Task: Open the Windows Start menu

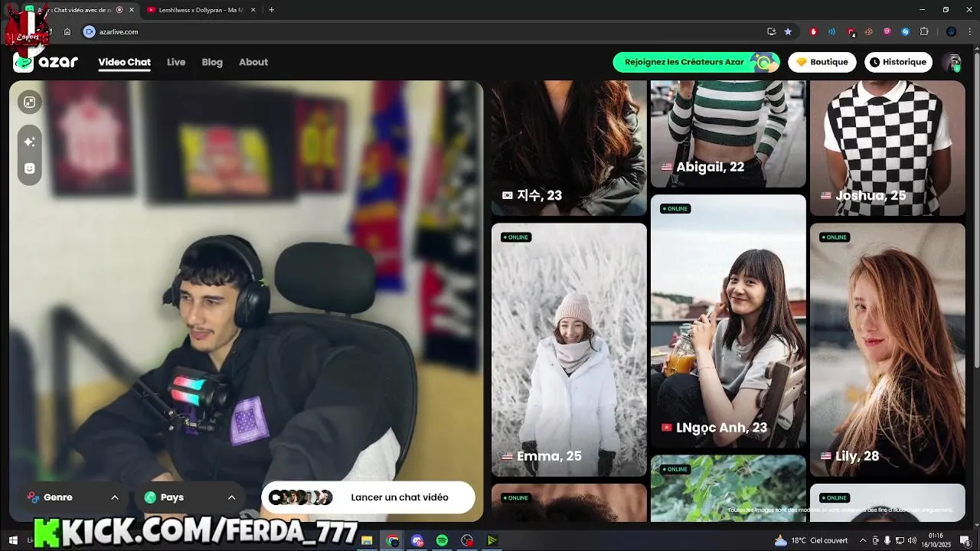Action: coord(13,540)
